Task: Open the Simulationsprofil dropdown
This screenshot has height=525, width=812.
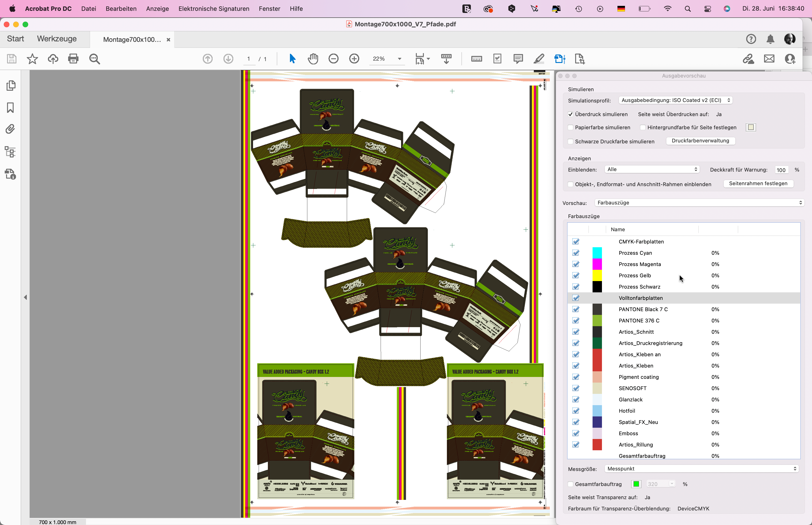Action: pyautogui.click(x=675, y=100)
